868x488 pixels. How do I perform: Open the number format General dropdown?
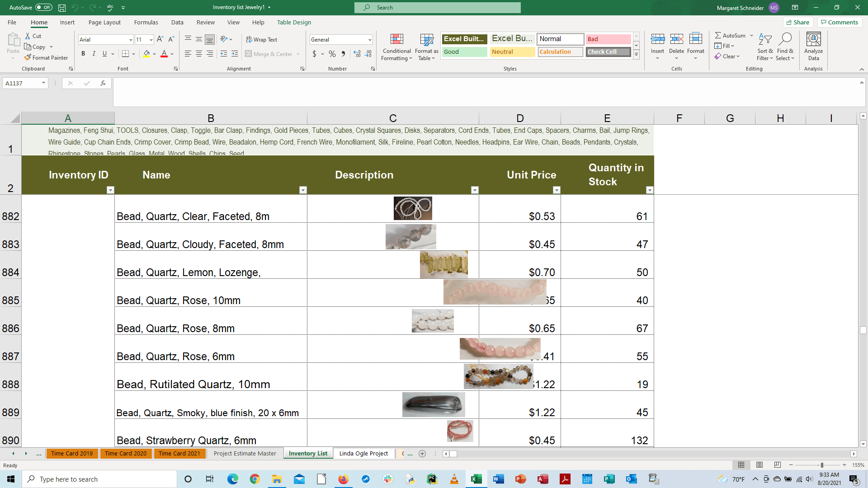click(370, 40)
